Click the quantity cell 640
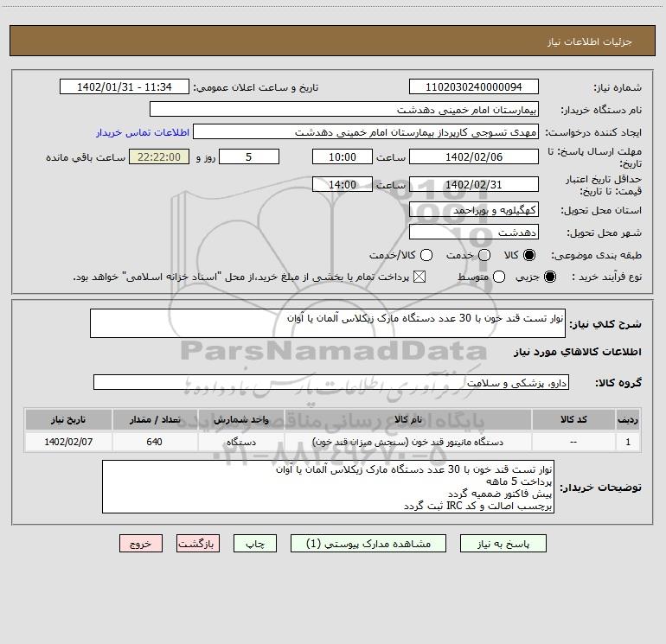666x644 pixels. pos(155,442)
